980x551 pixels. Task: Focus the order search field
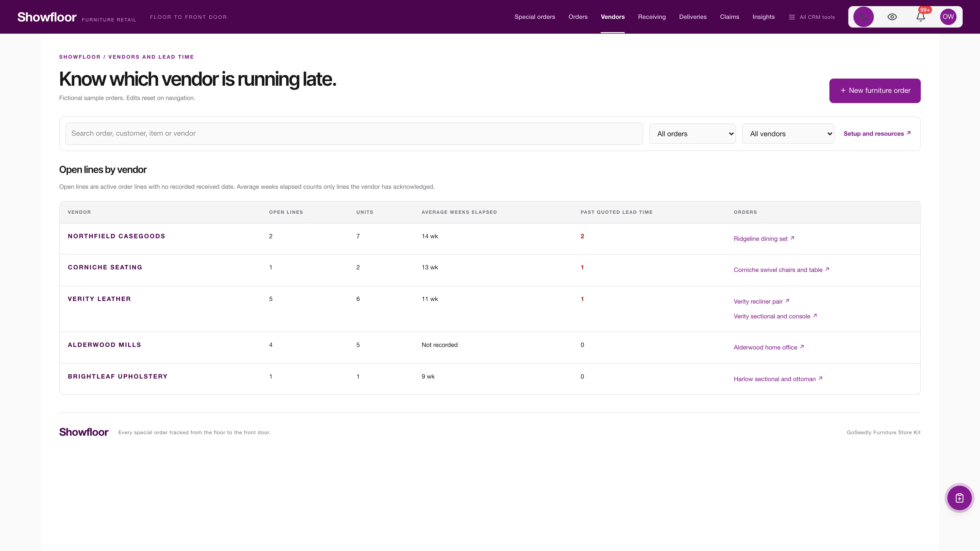click(354, 133)
